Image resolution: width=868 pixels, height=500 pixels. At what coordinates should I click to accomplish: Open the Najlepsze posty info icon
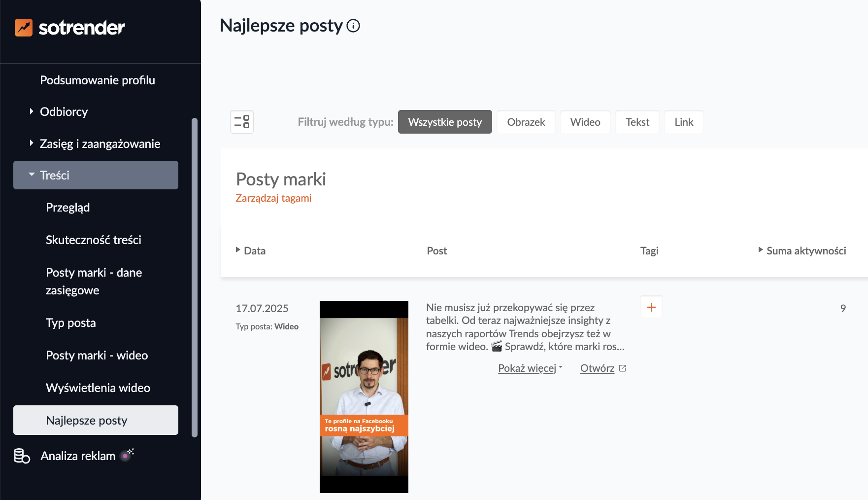pos(353,26)
